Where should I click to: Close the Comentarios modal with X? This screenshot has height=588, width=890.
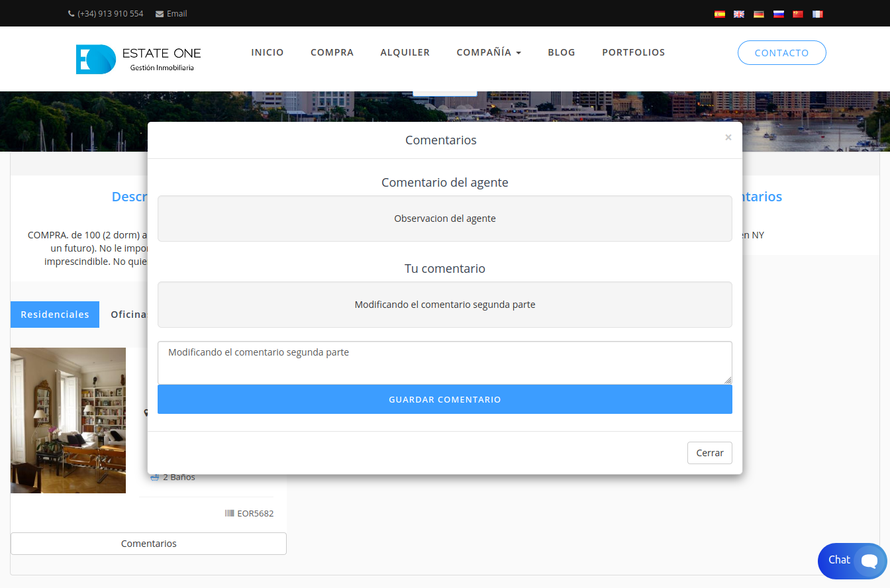[728, 138]
